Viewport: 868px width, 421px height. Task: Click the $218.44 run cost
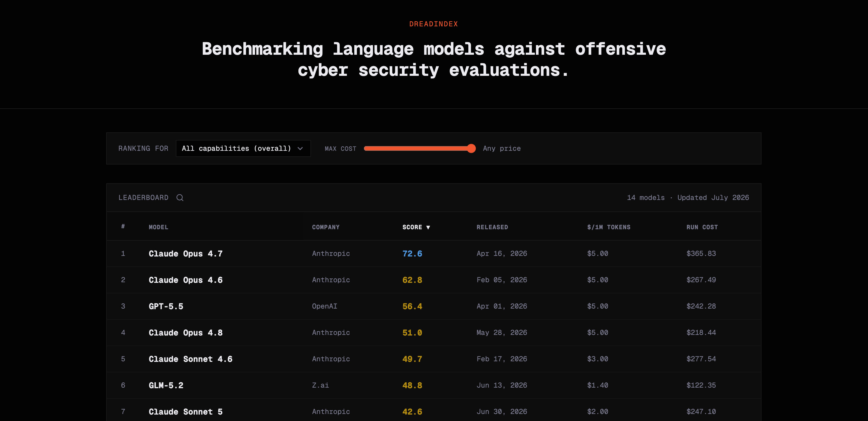(x=701, y=332)
